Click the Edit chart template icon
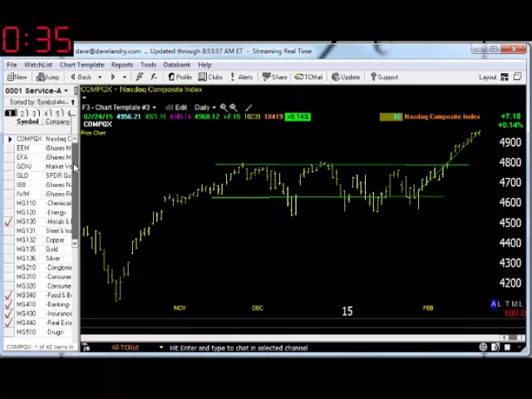 (x=176, y=107)
